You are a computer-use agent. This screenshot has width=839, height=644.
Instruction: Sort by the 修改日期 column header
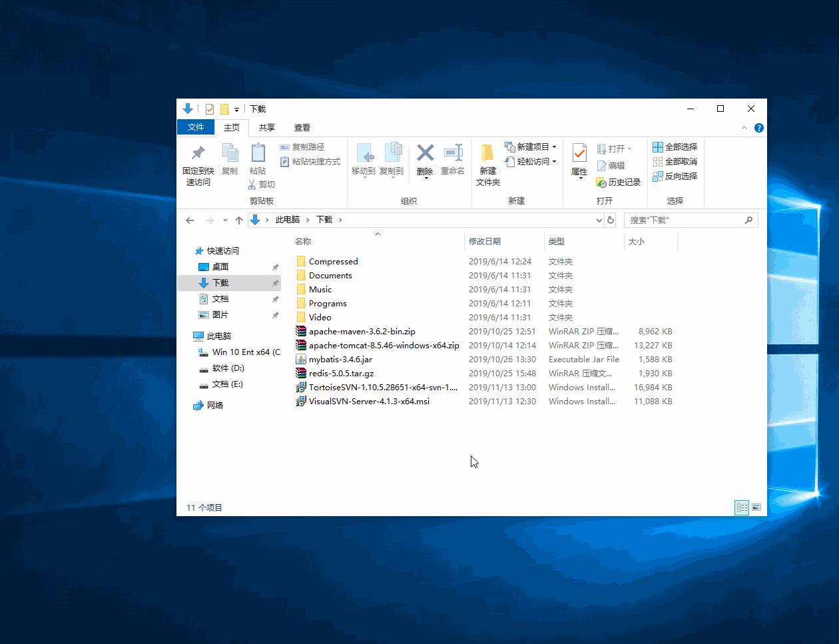coord(504,242)
